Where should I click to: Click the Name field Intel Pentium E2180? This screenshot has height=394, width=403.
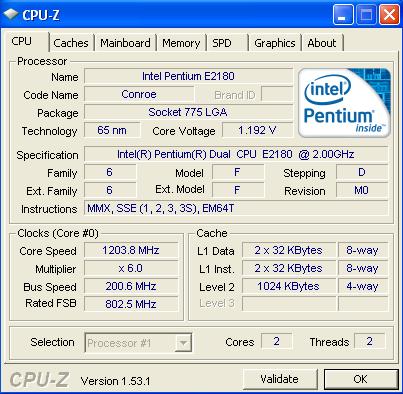[x=188, y=76]
